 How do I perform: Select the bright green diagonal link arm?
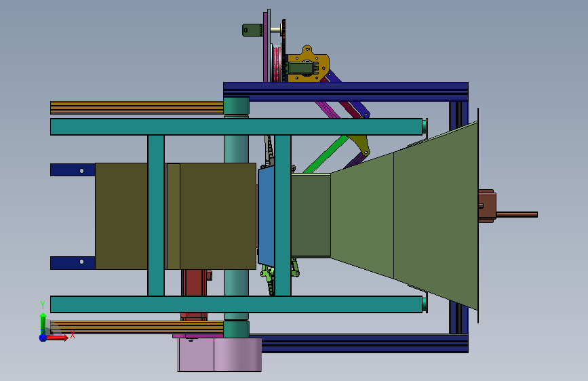[x=326, y=155]
